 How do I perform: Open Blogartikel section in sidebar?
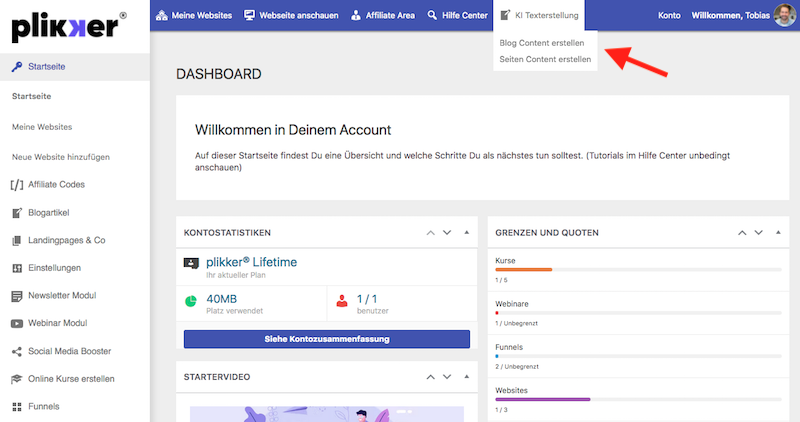tap(48, 213)
